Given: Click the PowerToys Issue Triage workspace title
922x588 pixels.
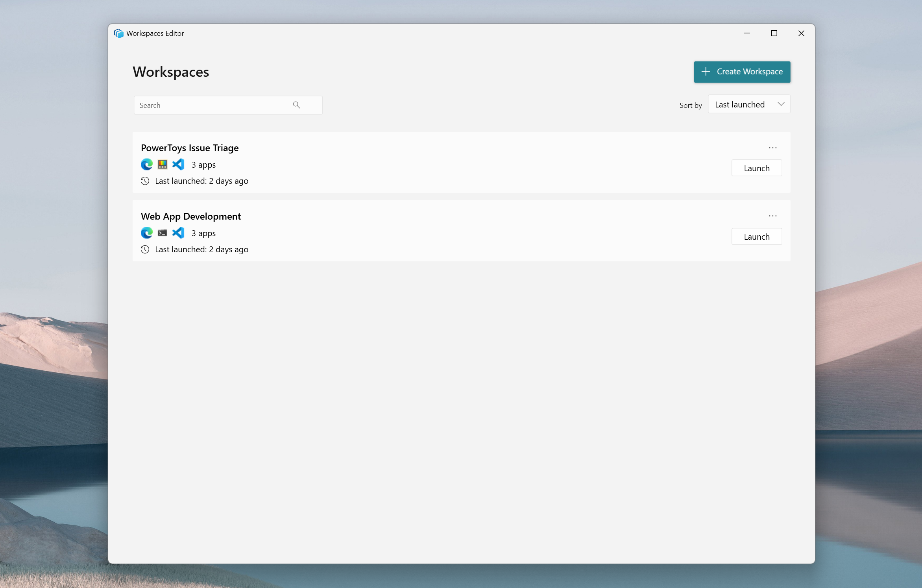Looking at the screenshot, I should [190, 148].
